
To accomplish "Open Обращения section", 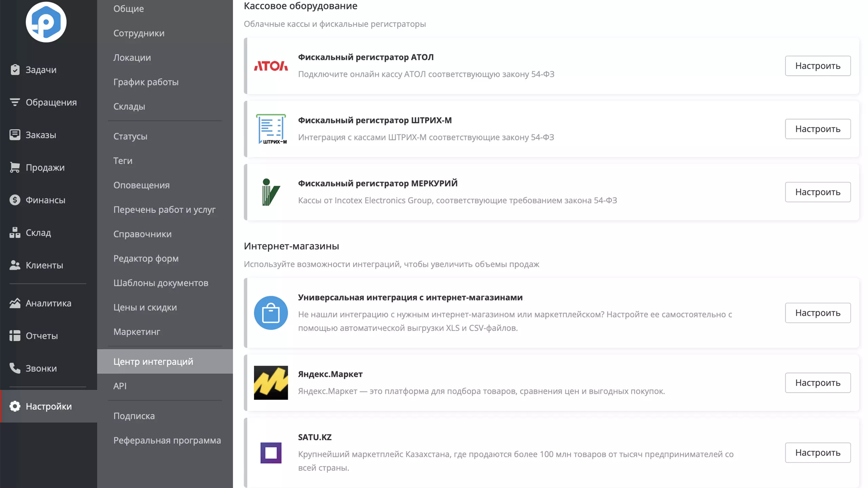I will (x=48, y=102).
